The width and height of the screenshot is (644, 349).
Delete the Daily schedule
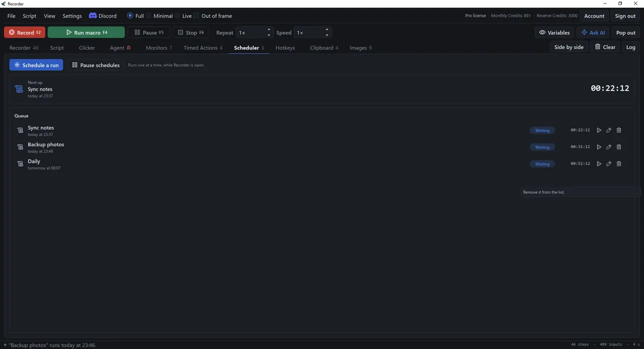click(619, 164)
